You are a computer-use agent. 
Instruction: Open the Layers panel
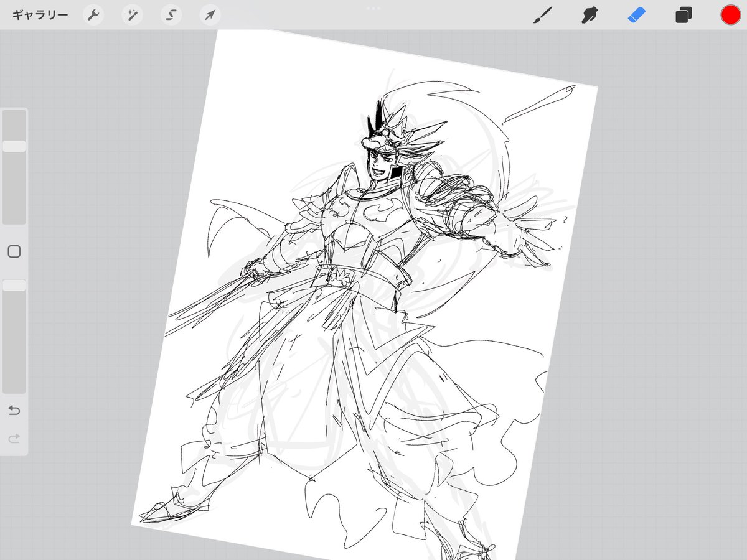[684, 15]
